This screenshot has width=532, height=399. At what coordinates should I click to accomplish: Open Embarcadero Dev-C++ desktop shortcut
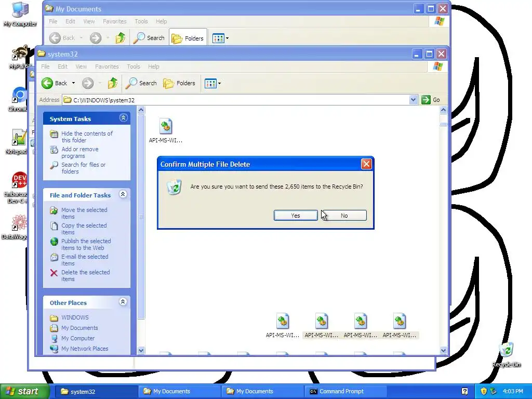click(17, 188)
